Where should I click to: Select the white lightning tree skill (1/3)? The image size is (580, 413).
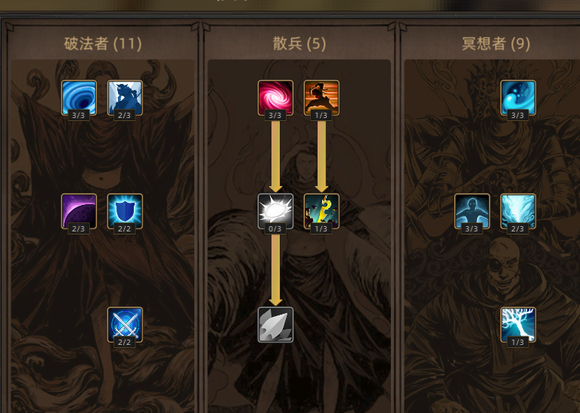click(x=518, y=325)
